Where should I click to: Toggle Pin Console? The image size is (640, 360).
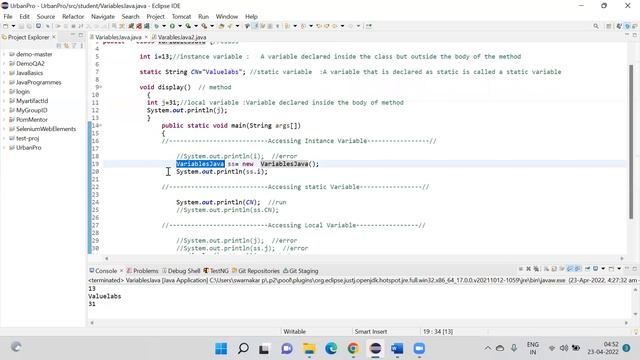(587, 269)
